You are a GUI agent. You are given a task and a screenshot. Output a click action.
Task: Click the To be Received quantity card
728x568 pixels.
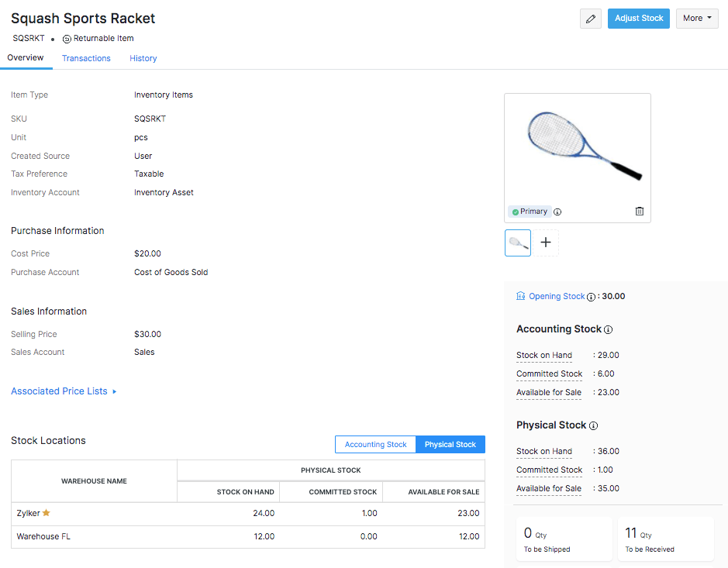click(665, 539)
